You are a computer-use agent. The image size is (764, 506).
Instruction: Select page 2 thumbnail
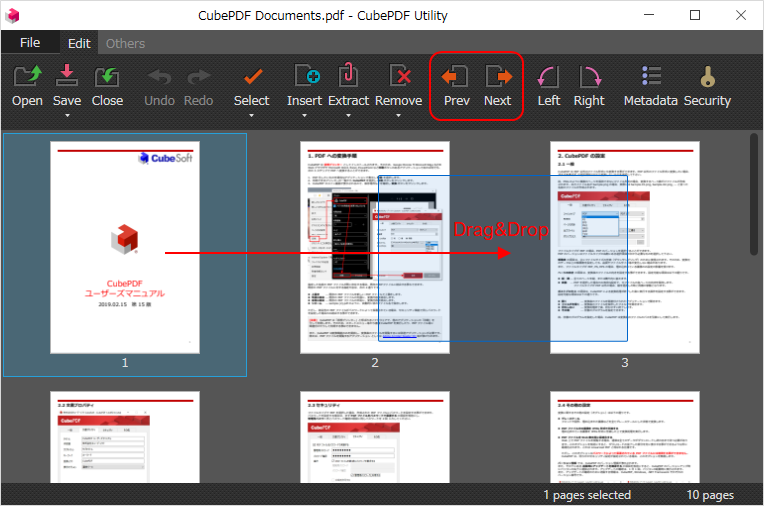pos(375,248)
